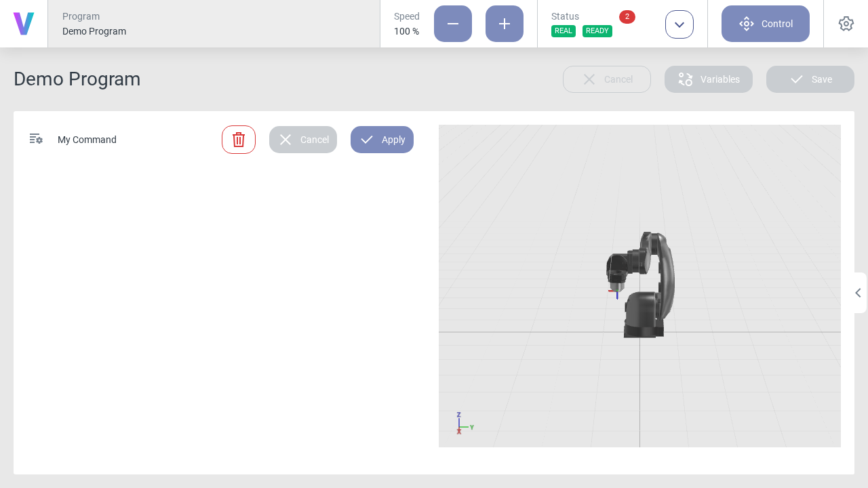Screen dimensions: 868x488
Task: Click the red notification badge showing 2
Action: tap(627, 17)
